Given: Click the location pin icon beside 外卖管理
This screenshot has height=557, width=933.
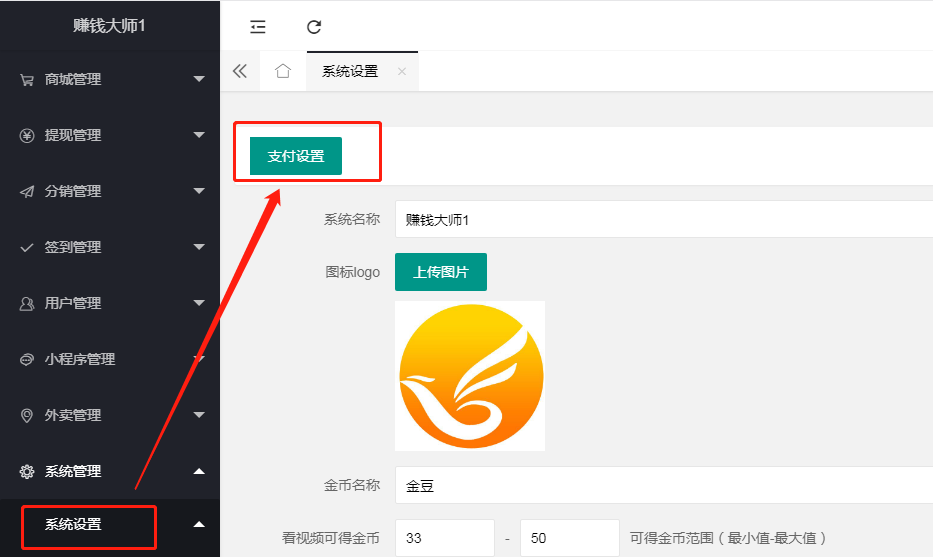Looking at the screenshot, I should 27,415.
